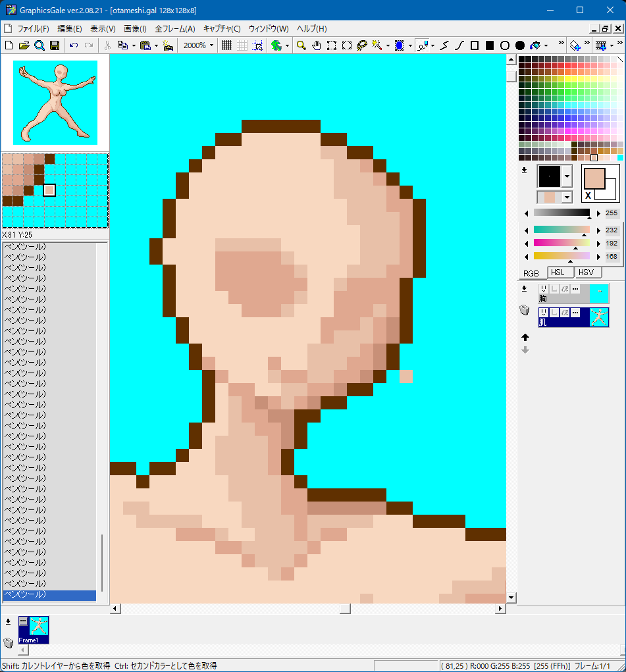Open the 画像(I) menu
The height and width of the screenshot is (672, 626).
point(135,29)
